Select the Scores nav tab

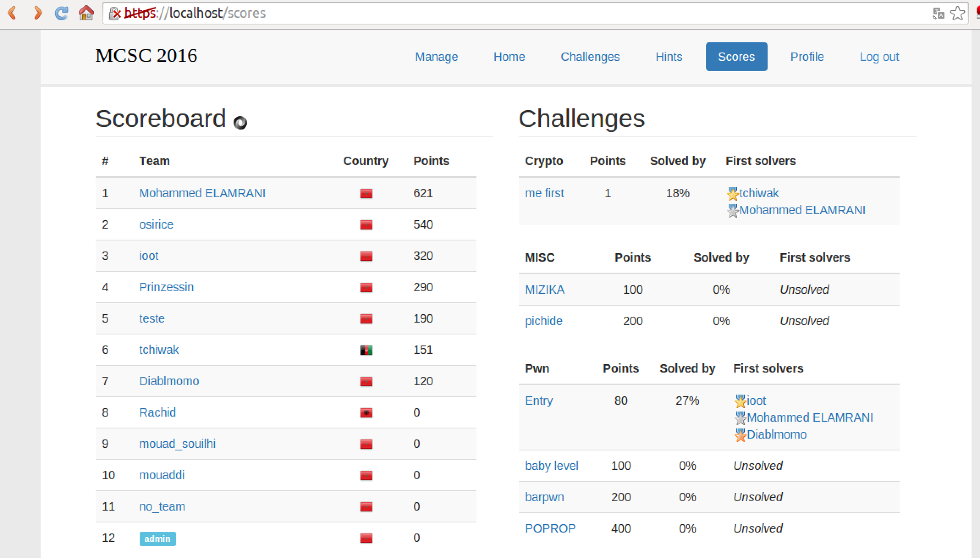[x=736, y=57]
